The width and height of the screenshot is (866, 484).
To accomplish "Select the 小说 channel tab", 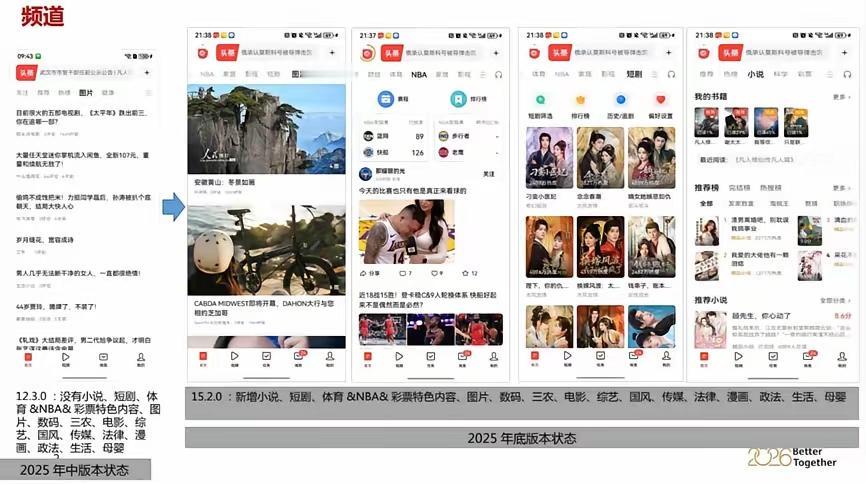I will (x=755, y=74).
